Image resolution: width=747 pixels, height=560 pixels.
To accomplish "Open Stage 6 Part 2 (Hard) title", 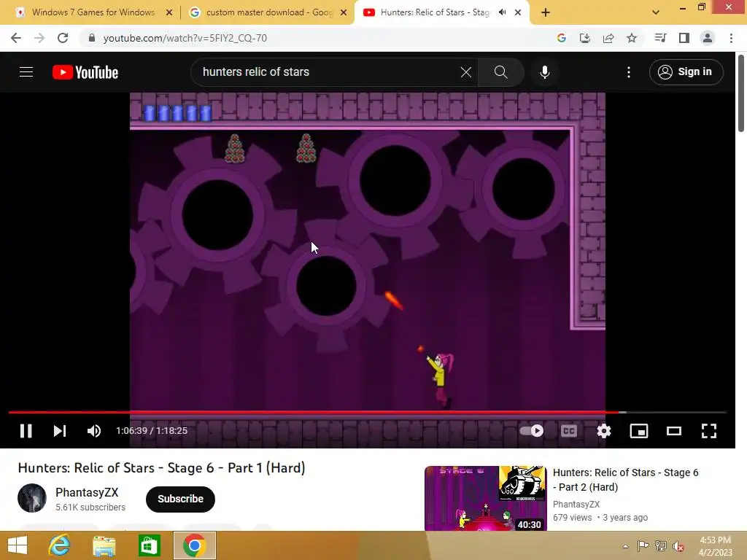I will [625, 480].
